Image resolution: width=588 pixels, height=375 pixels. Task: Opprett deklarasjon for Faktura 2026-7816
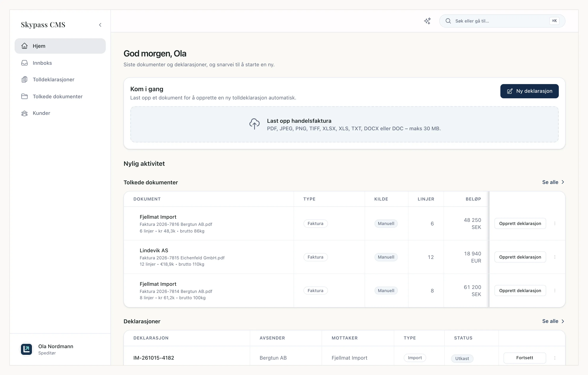coord(520,224)
